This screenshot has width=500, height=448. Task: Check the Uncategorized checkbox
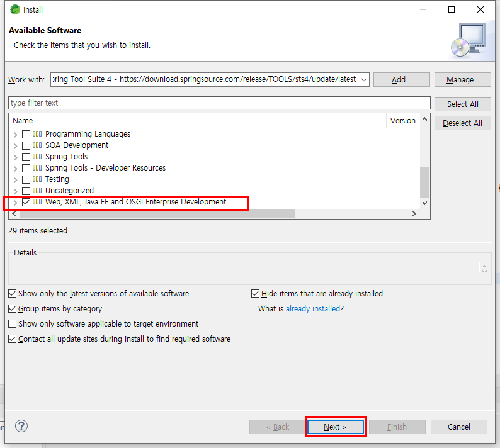click(26, 191)
